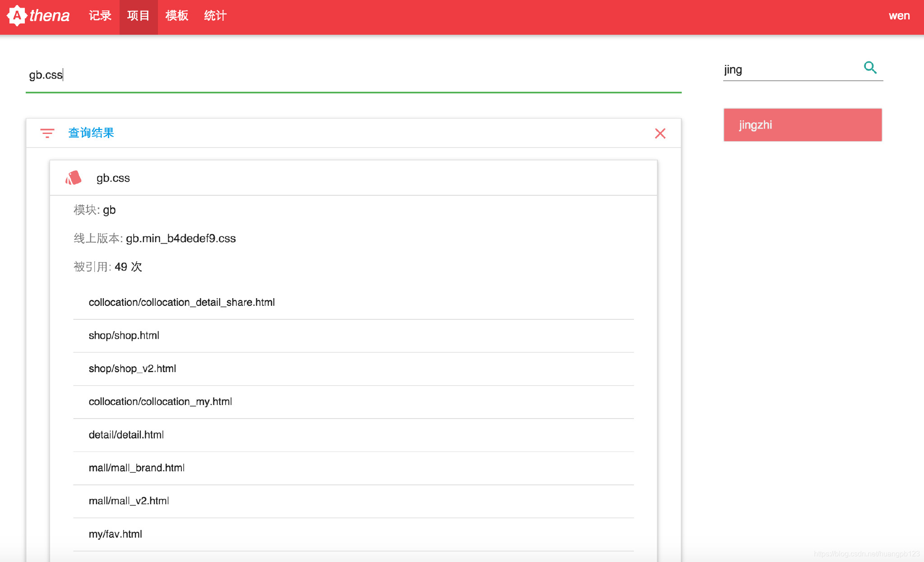Select shop/shop_v2.html from the list

pos(132,369)
